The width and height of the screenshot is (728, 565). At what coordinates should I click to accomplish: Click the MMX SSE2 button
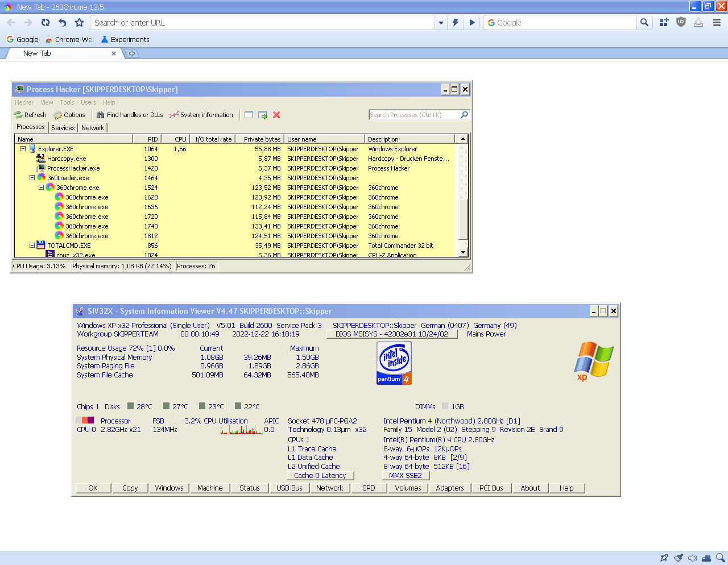[406, 476]
